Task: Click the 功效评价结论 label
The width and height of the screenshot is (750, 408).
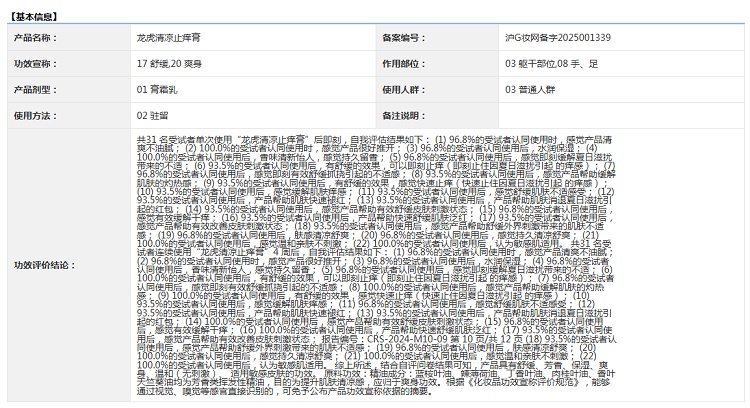Action: point(45,265)
